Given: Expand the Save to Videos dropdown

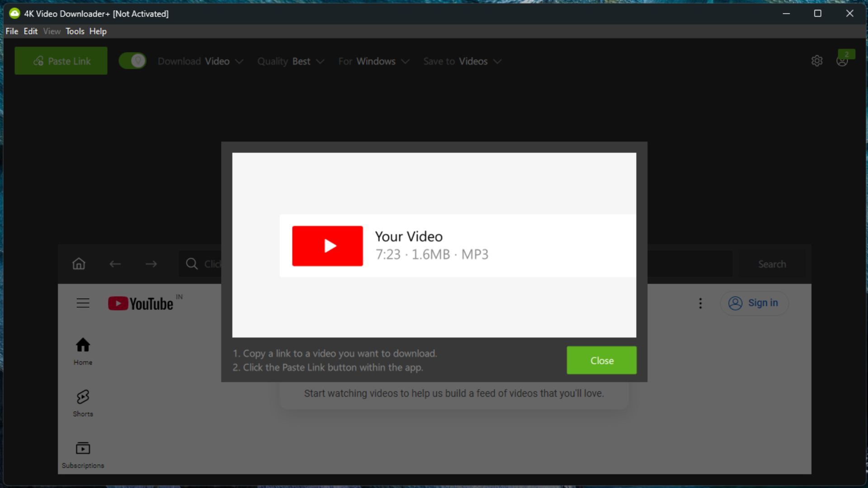Looking at the screenshot, I should pos(462,61).
